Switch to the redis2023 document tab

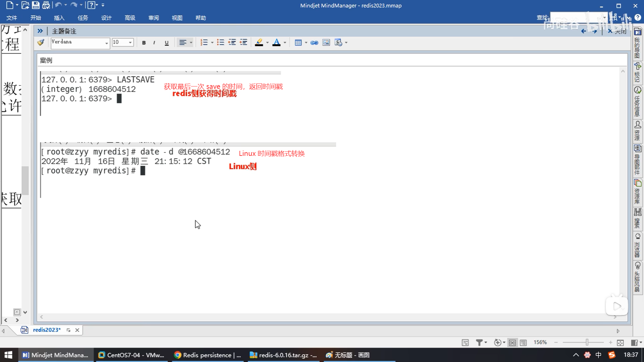point(47,330)
